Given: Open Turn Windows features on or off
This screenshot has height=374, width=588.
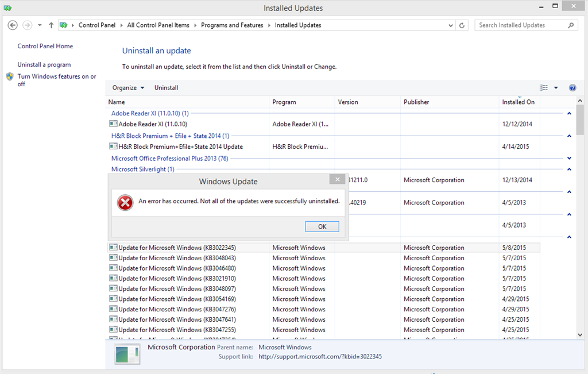Looking at the screenshot, I should (57, 80).
